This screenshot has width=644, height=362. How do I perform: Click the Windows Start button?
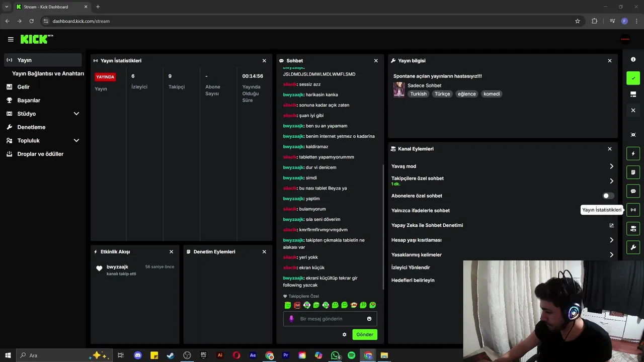click(8, 355)
